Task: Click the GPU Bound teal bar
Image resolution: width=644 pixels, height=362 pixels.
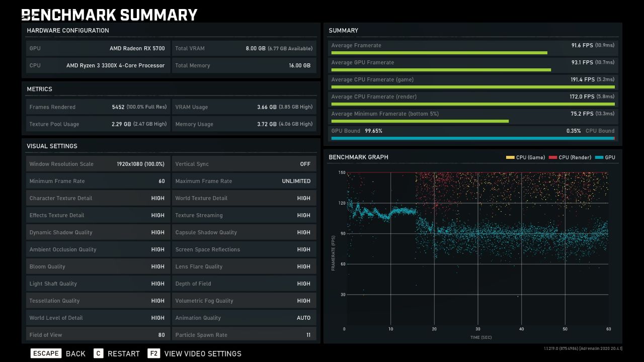Action: 472,138
